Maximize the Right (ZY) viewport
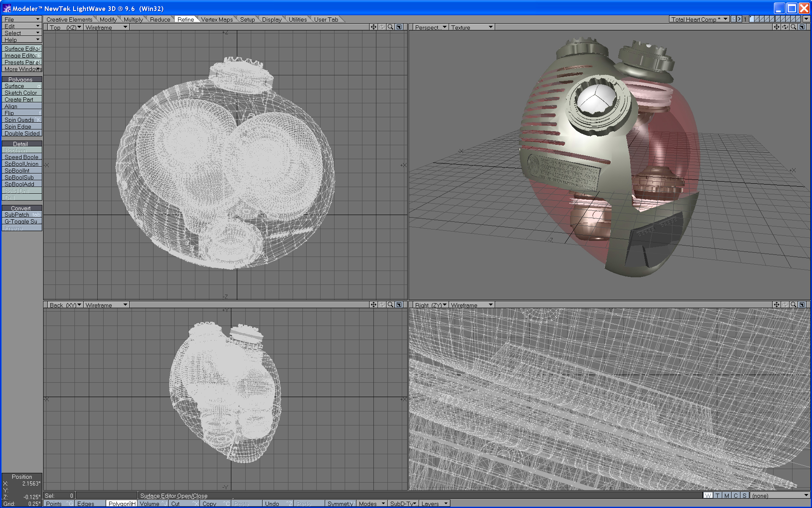The height and width of the screenshot is (508, 812). coord(802,305)
